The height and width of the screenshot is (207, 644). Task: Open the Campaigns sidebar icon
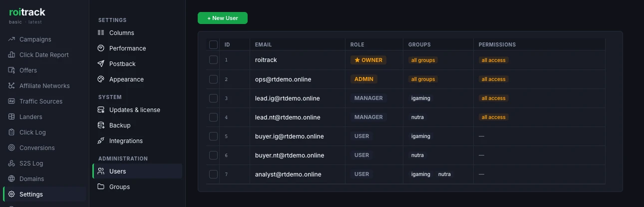(11, 39)
